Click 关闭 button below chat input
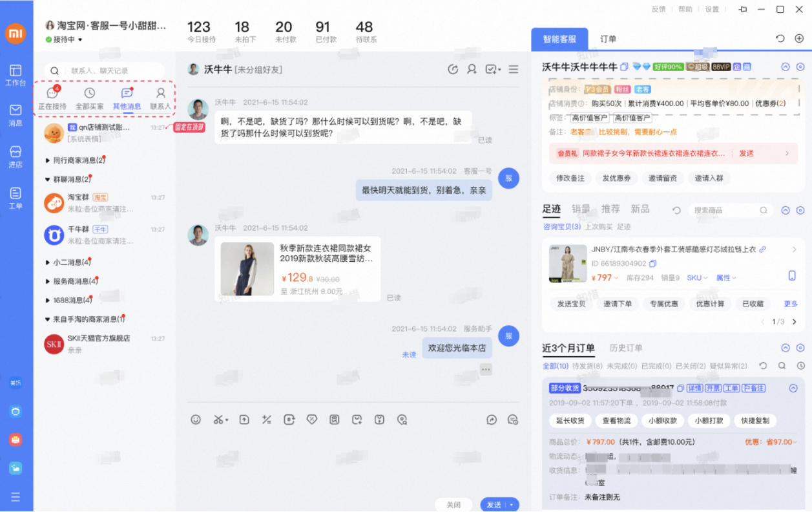Image resolution: width=812 pixels, height=512 pixels. [x=453, y=505]
